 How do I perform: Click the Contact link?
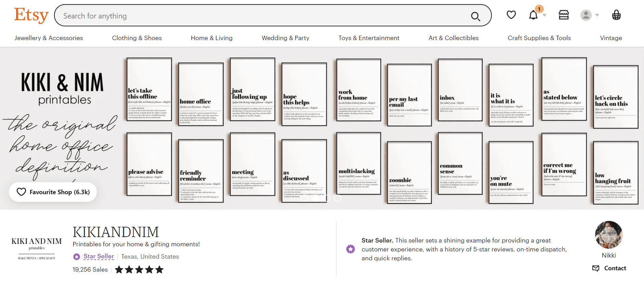pos(615,268)
